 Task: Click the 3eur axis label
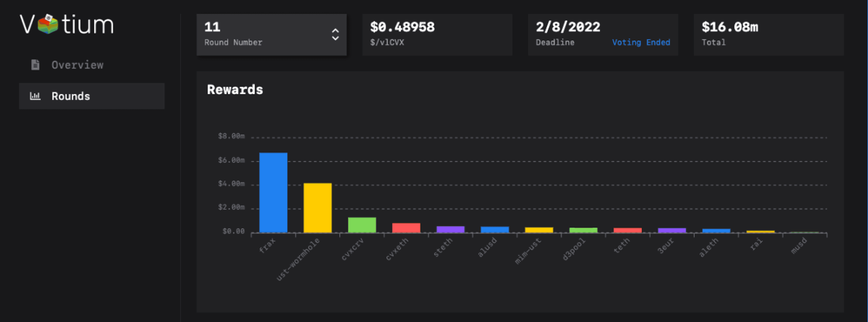(x=666, y=245)
